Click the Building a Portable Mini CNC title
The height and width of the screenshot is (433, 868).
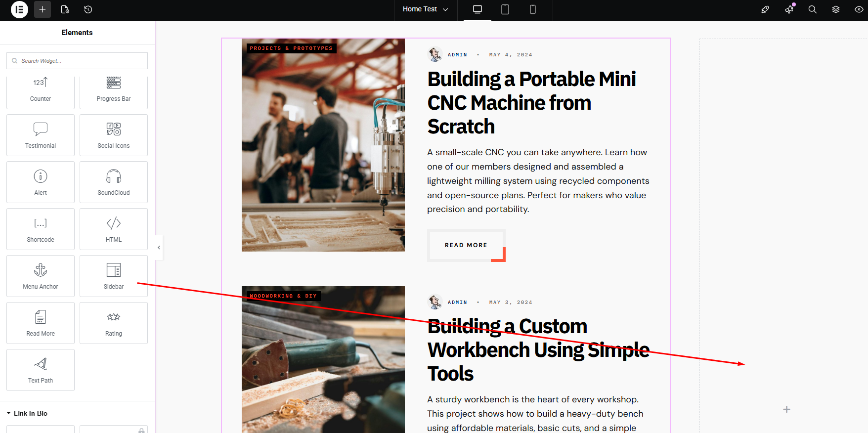(x=531, y=103)
